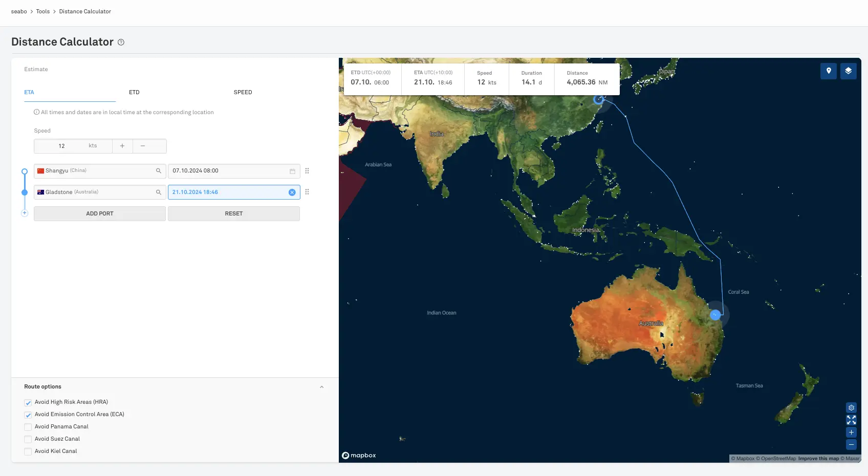Collapse the Route options section
The width and height of the screenshot is (868, 476).
321,387
